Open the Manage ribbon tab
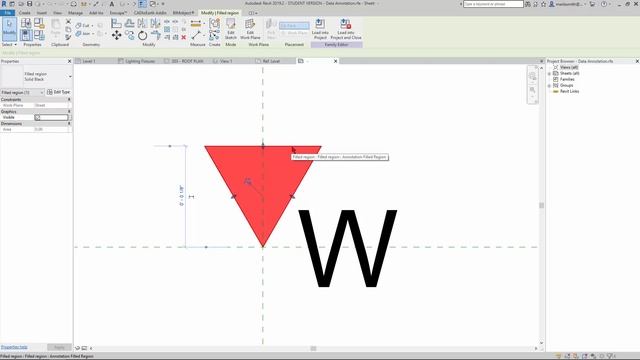 (75, 13)
